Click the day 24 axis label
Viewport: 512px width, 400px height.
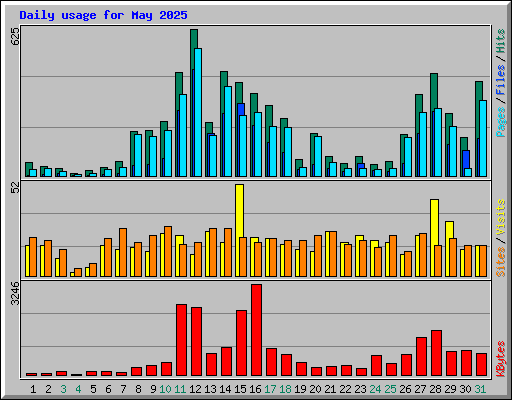pyautogui.click(x=375, y=389)
